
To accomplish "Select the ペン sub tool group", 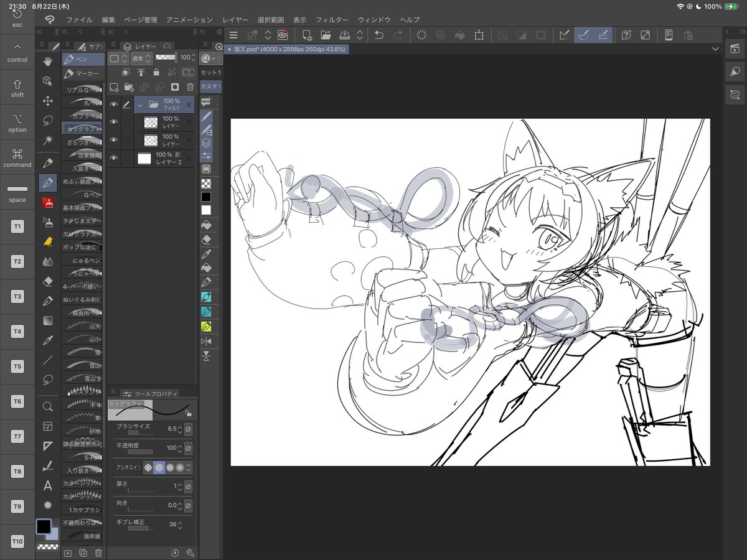I will click(x=83, y=59).
